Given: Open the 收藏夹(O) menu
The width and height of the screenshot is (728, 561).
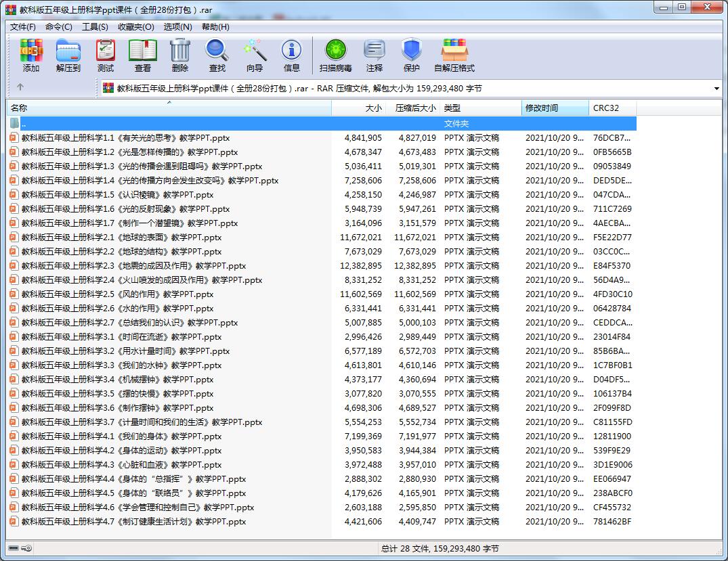Looking at the screenshot, I should pos(135,27).
